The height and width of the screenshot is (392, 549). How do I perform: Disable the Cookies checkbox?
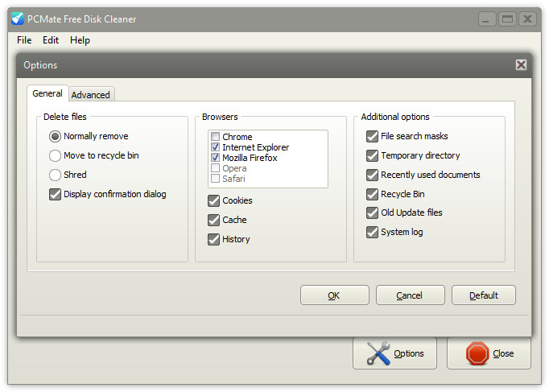pyautogui.click(x=213, y=200)
